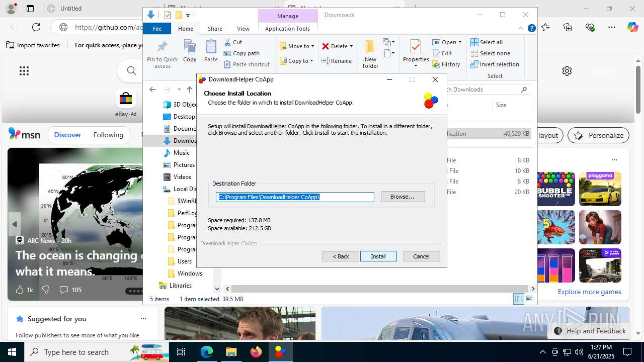Click the Personalize button on MSN

pyautogui.click(x=598, y=135)
